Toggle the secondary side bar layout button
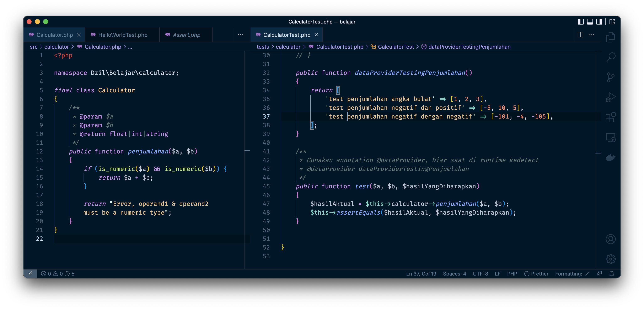The width and height of the screenshot is (644, 309). pyautogui.click(x=599, y=22)
